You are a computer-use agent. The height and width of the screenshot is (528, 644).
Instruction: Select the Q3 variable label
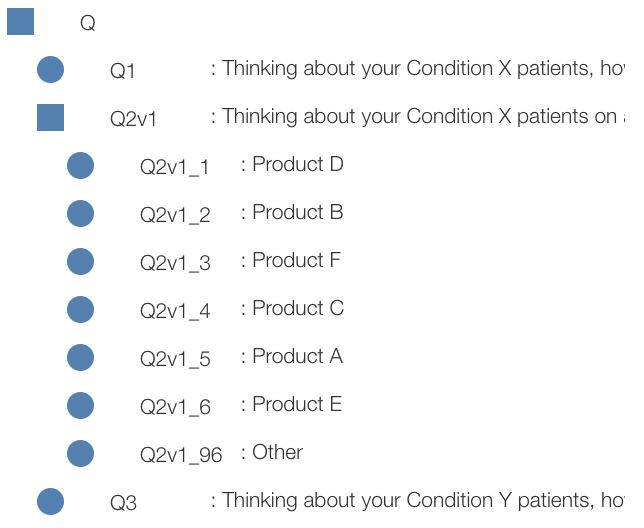tap(123, 503)
